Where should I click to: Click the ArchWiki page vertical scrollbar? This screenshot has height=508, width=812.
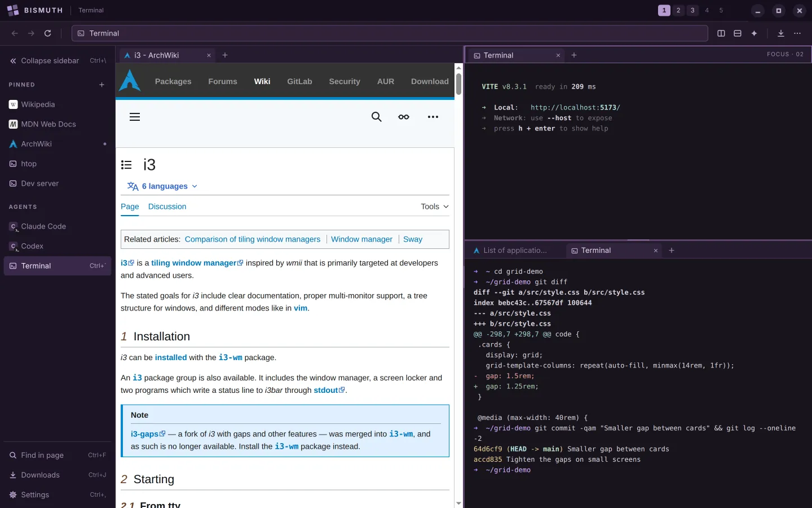458,85
